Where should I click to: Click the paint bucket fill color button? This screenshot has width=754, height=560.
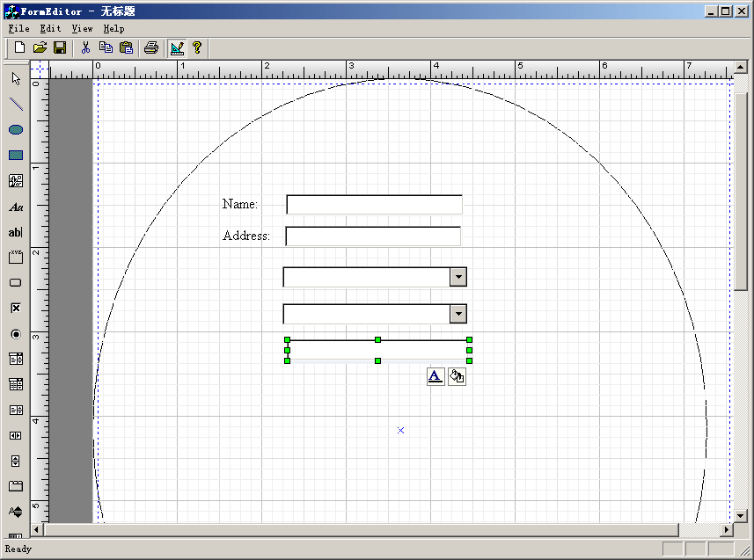pyautogui.click(x=457, y=376)
